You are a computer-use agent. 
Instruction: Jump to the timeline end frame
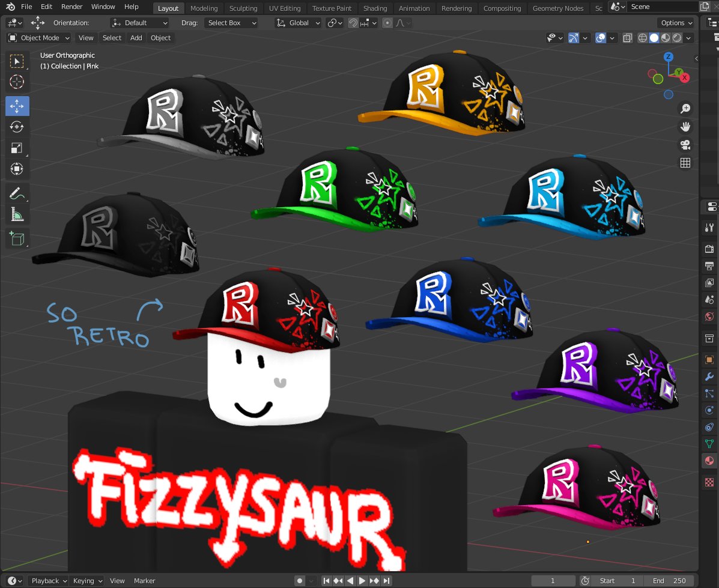pyautogui.click(x=387, y=581)
